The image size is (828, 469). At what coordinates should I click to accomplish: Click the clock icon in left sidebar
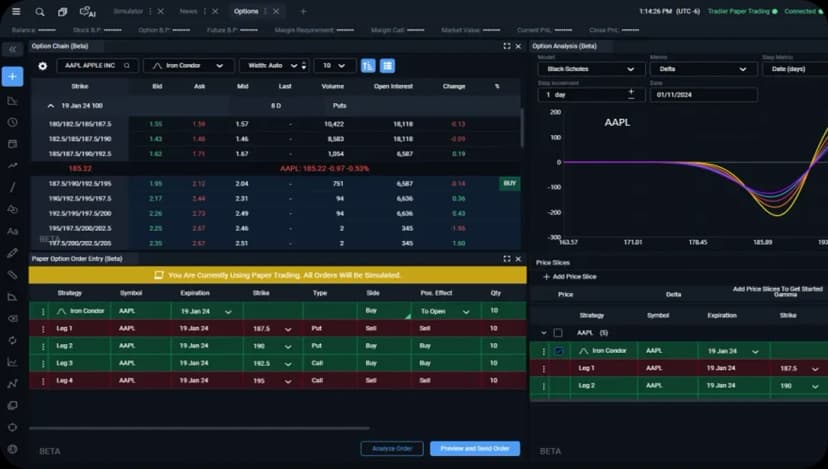point(13,122)
